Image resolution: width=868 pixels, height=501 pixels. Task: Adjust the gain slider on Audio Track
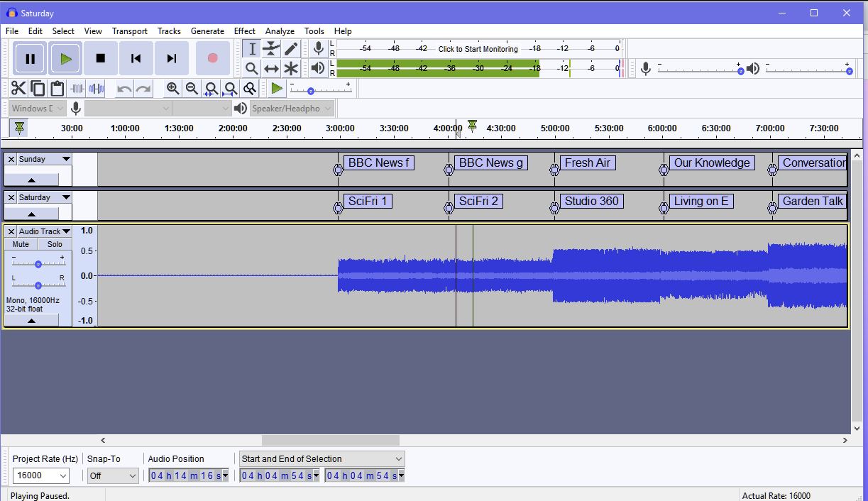[37, 264]
